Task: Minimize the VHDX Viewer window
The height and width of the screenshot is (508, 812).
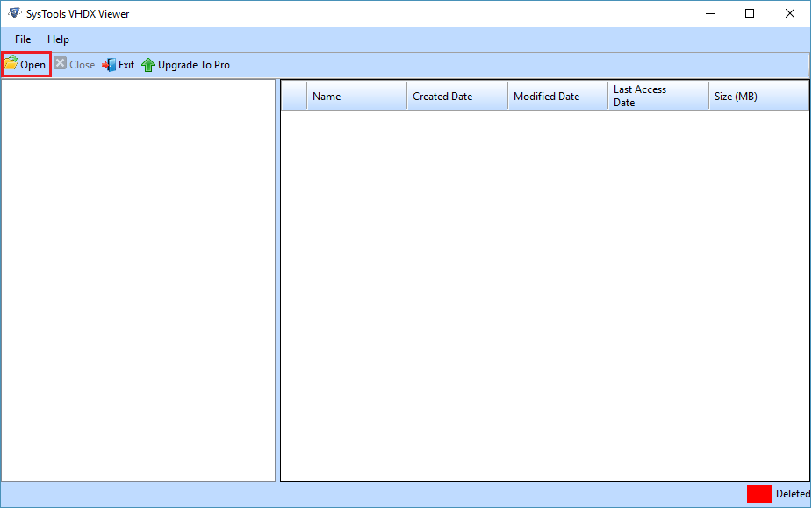Action: [x=710, y=13]
